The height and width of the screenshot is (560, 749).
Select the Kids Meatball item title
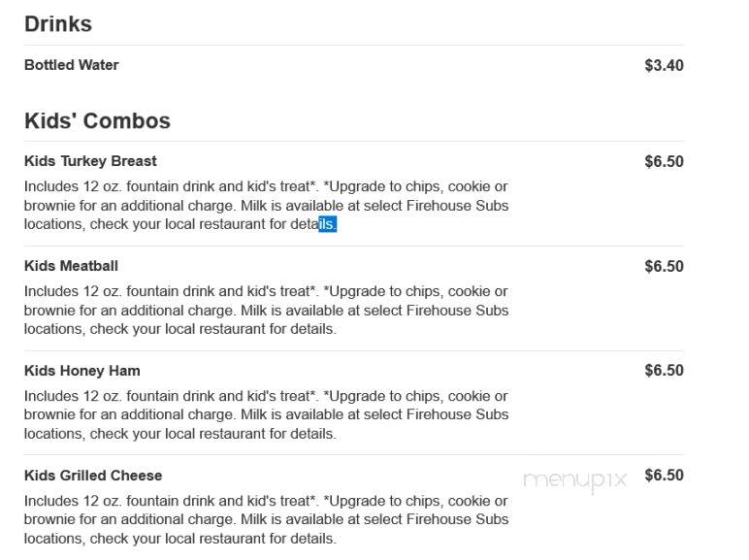(x=71, y=266)
